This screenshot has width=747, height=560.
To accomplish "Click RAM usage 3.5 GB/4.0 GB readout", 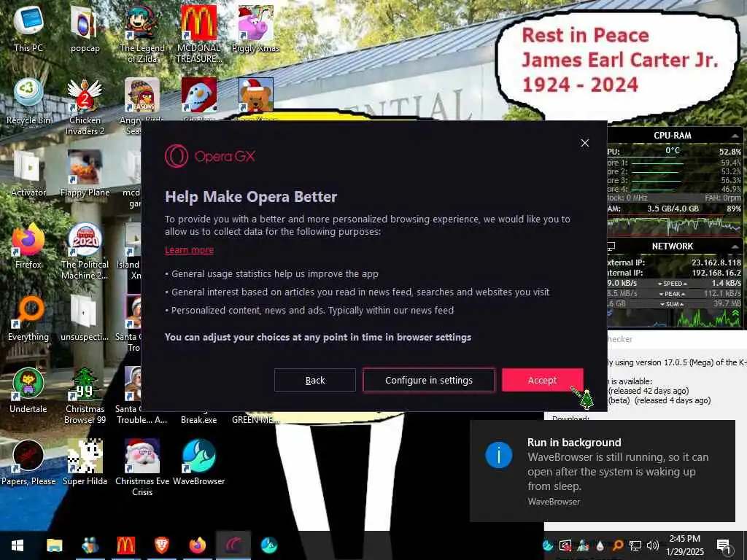I will pos(673,209).
